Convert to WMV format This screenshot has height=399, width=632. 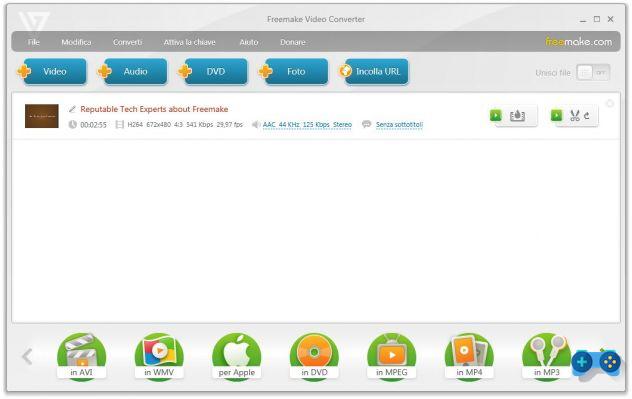pyautogui.click(x=159, y=356)
